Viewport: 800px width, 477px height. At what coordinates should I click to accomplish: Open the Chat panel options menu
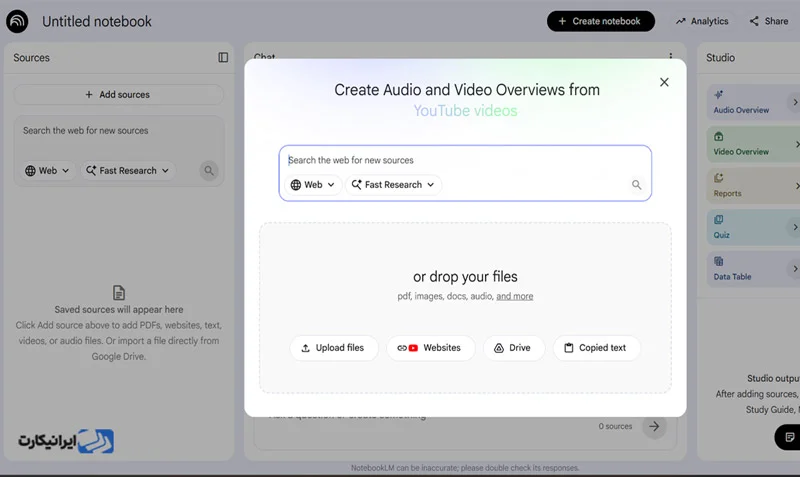(x=670, y=55)
